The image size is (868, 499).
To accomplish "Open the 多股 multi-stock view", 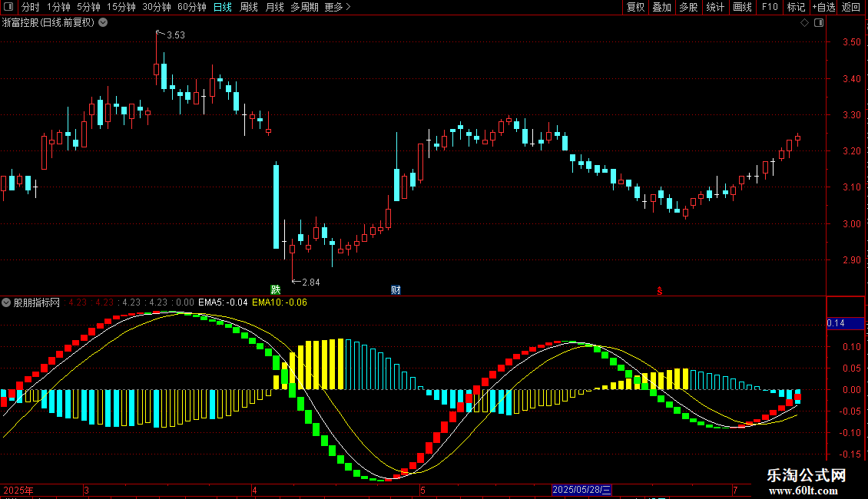I will [689, 7].
